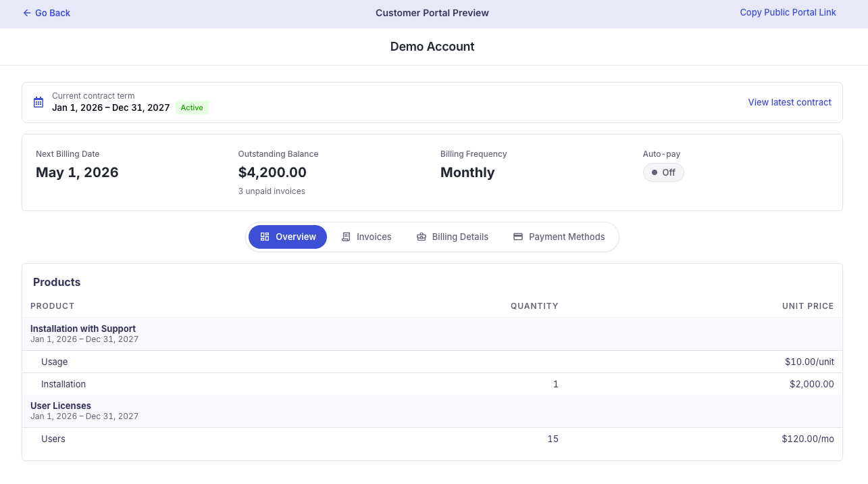Click the Demo Account title

point(432,47)
